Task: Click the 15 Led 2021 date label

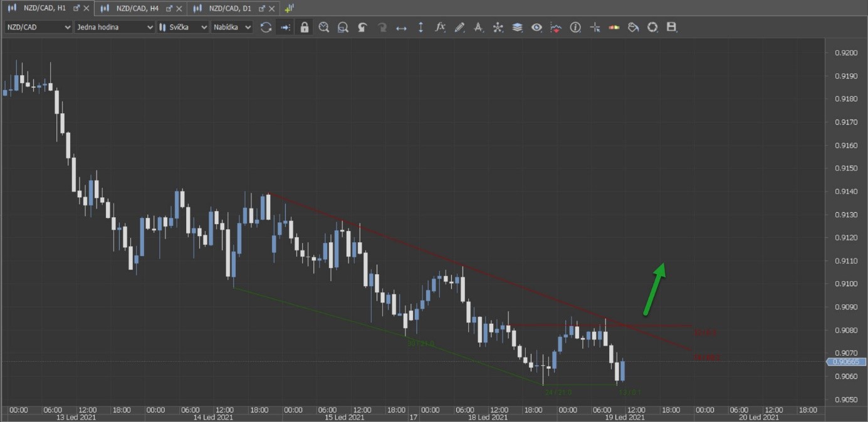Action: tap(344, 417)
